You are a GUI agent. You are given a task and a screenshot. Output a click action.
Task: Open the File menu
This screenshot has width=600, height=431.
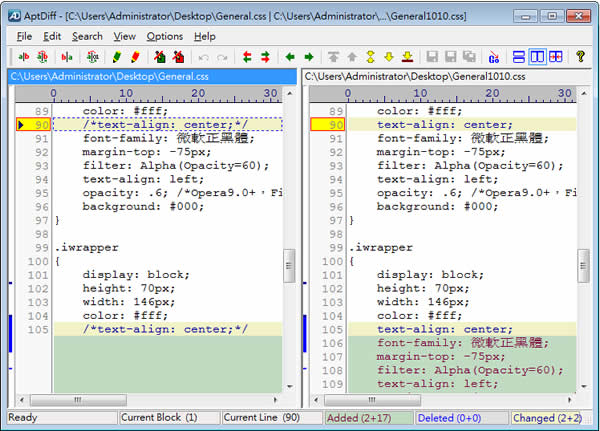24,36
